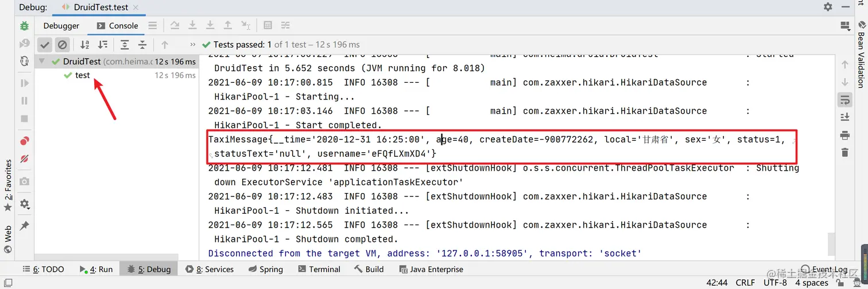Open the View Breakpoints icon
868x289 pixels.
click(24, 141)
